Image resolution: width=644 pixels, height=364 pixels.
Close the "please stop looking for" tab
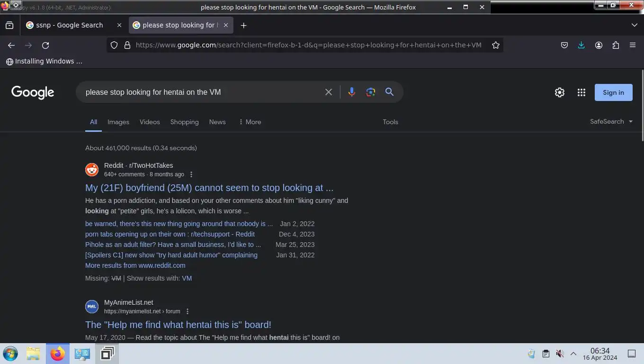pos(226,25)
